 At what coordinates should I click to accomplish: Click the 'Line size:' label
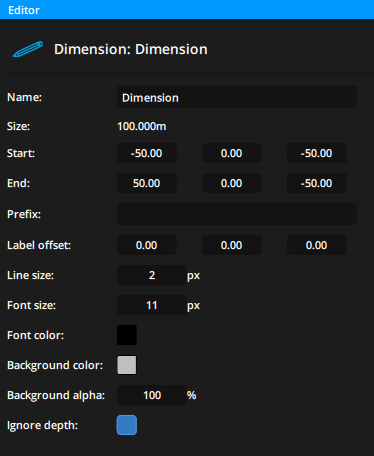(x=30, y=275)
